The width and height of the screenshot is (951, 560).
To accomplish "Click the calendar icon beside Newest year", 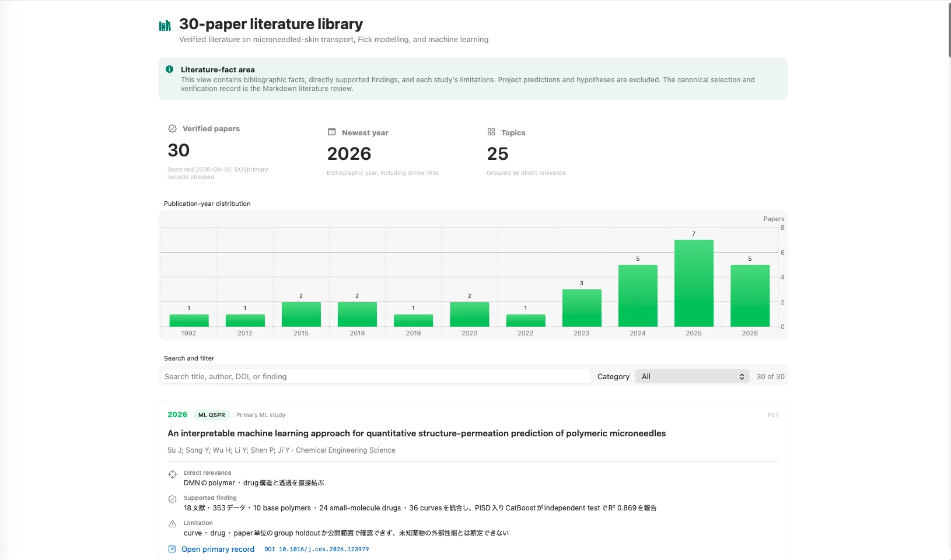I will (331, 132).
